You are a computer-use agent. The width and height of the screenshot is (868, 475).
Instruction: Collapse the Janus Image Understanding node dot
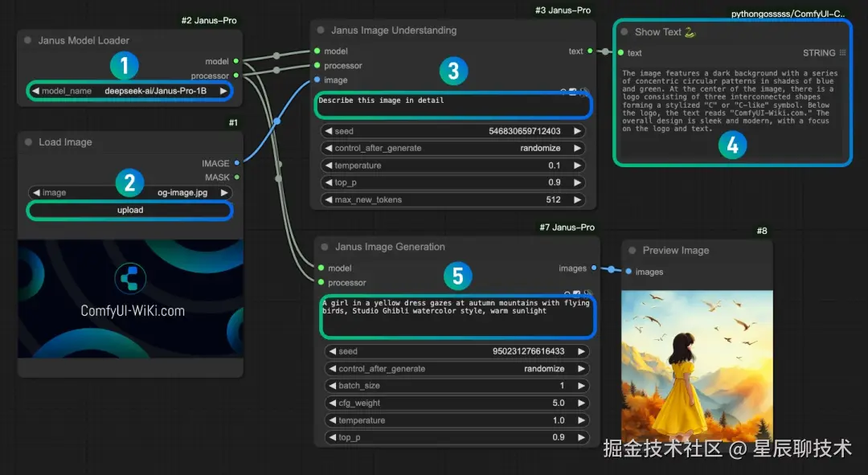(321, 31)
